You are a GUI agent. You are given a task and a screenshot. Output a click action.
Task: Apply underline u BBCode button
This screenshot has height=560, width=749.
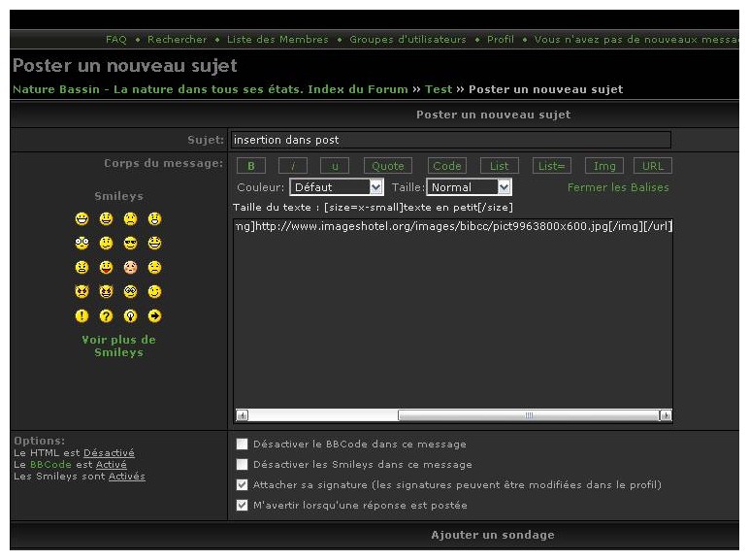(x=335, y=166)
